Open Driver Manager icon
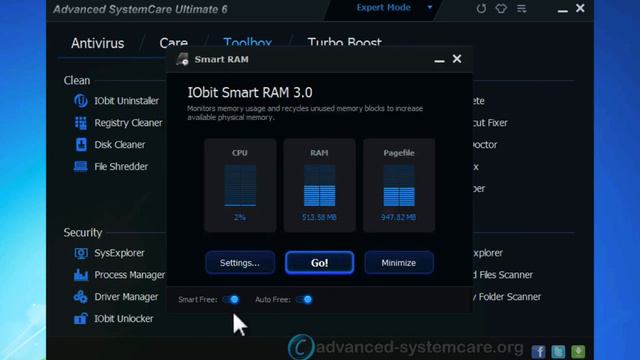The height and width of the screenshot is (360, 640). tap(80, 297)
